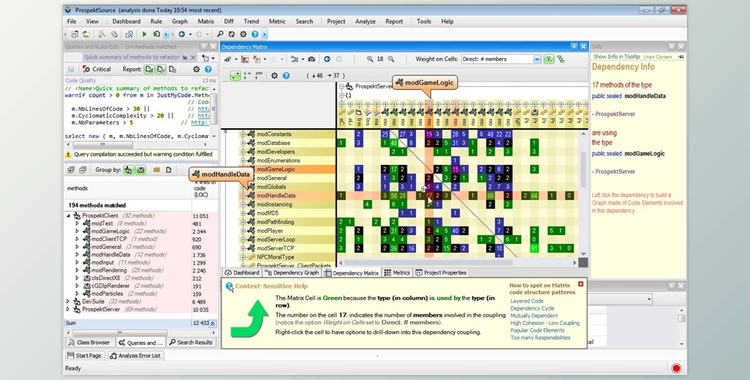This screenshot has width=750, height=380.
Task: Close the Context-Sensitive Help panel
Action: pos(581,284)
